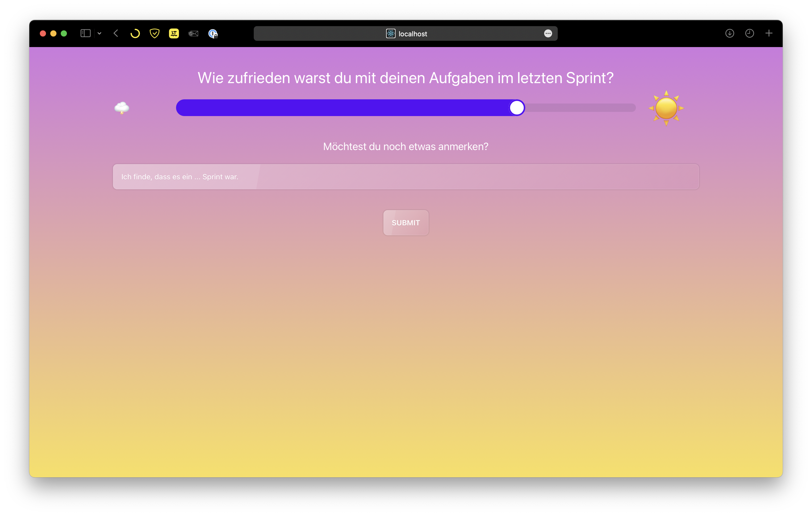
Task: Open a new tab with the plus button
Action: (769, 33)
